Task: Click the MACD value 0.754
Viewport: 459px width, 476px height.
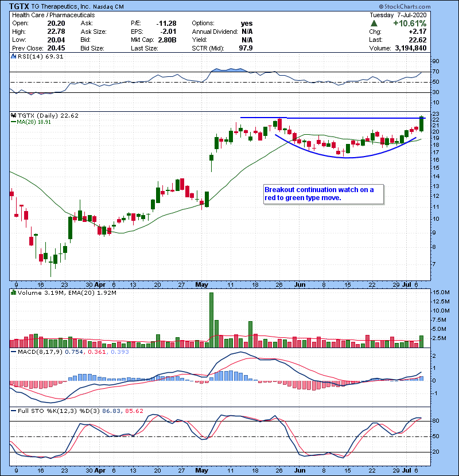Action: (74, 352)
